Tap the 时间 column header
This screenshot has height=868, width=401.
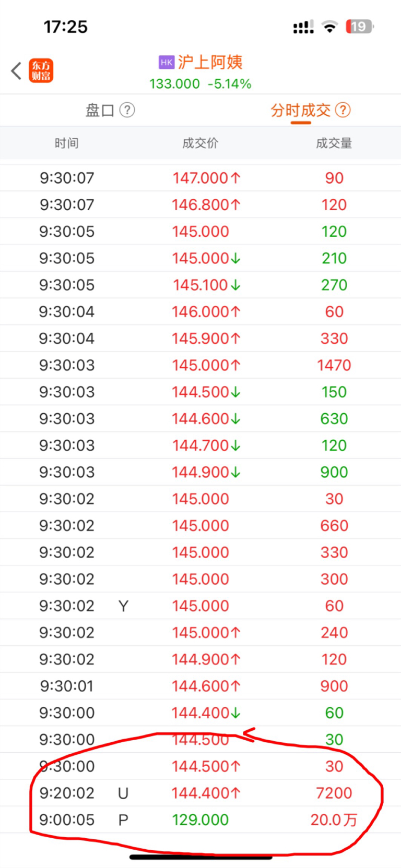tap(67, 143)
